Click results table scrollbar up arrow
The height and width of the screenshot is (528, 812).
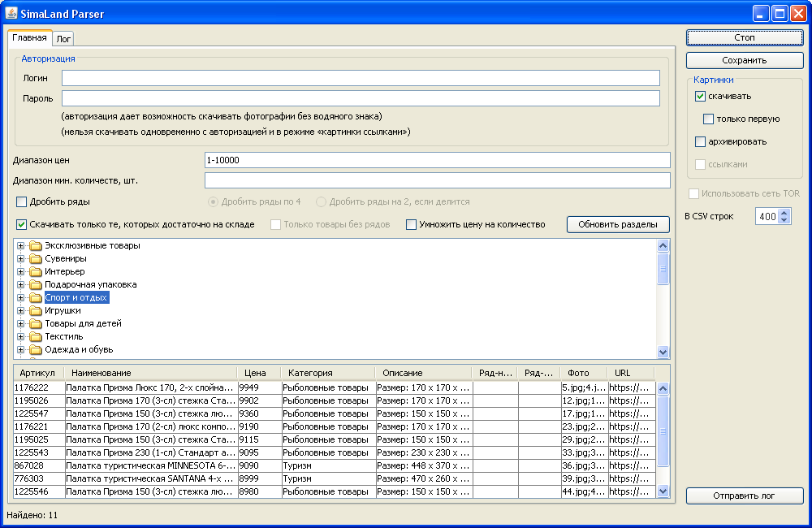click(663, 388)
